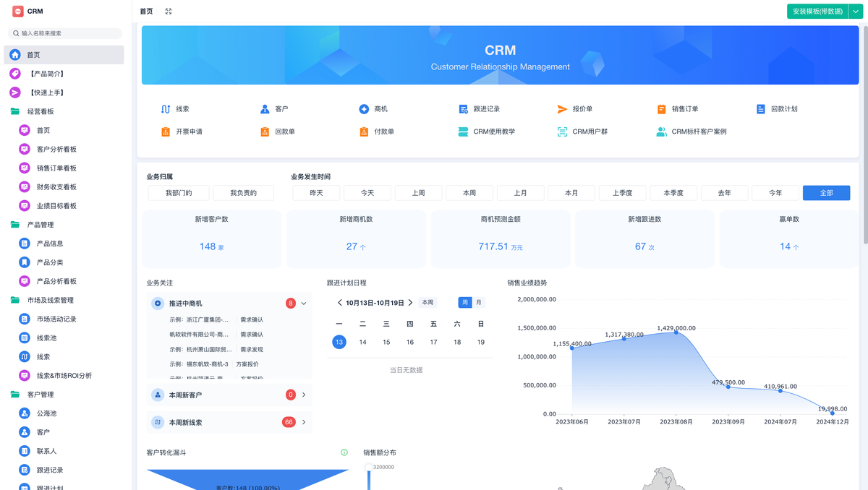The height and width of the screenshot is (490, 868).
Task: Select 首页 at top of sidebar
Action: click(x=65, y=55)
